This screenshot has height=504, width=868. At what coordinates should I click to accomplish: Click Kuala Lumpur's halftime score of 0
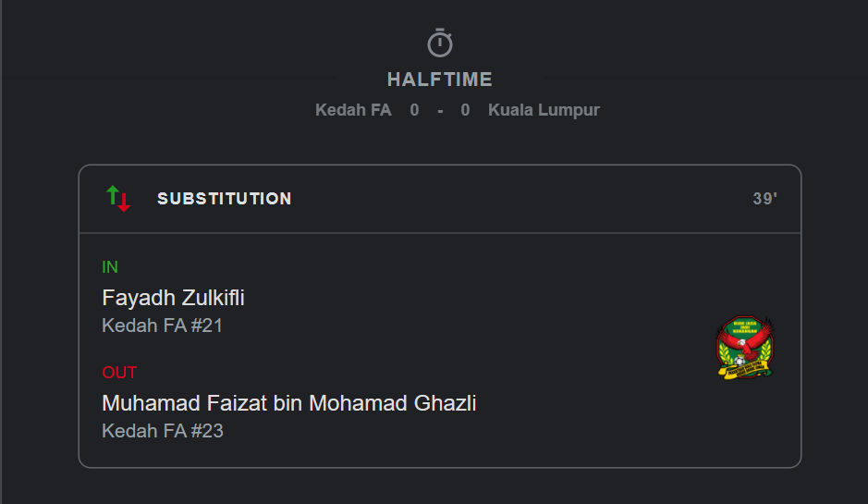pos(465,110)
